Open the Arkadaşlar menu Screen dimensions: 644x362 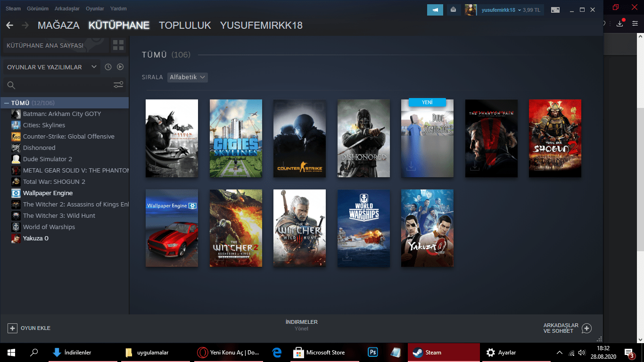coord(67,8)
